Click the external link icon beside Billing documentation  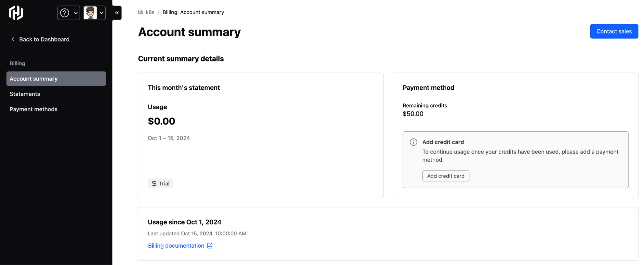click(x=210, y=246)
